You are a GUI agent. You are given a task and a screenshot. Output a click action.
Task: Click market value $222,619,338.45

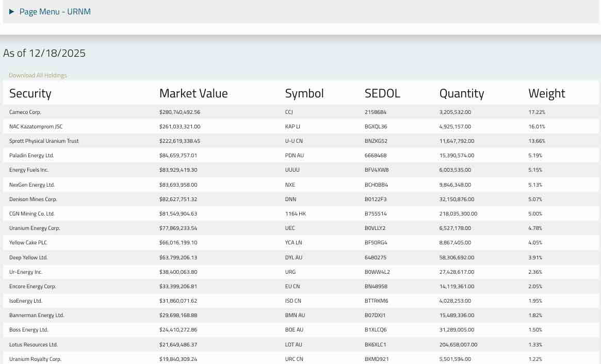(x=180, y=141)
